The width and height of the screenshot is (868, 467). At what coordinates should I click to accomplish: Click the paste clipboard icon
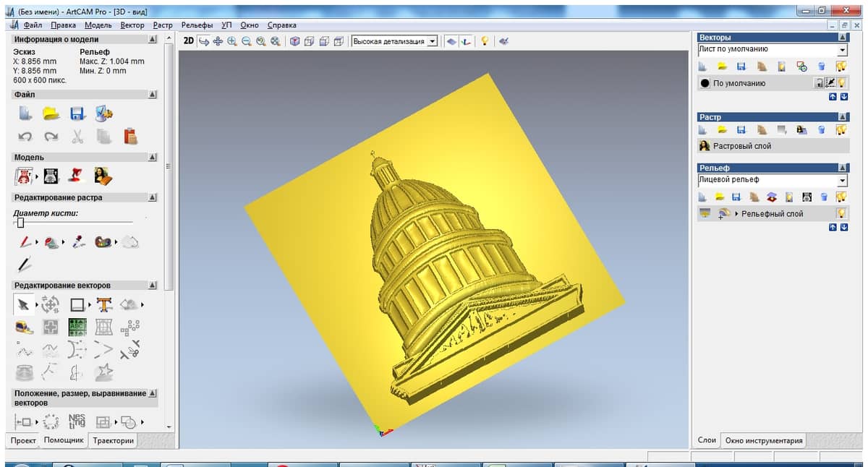[x=130, y=136]
